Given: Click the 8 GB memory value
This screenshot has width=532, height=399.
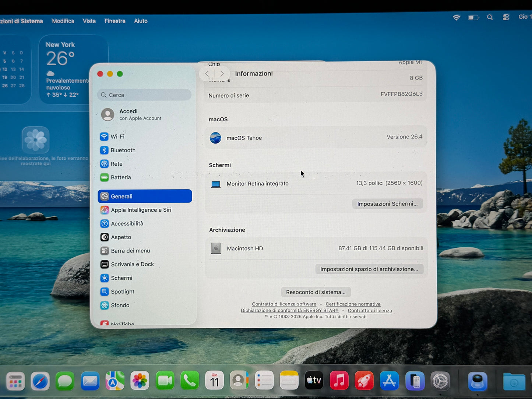Looking at the screenshot, I should tap(416, 78).
